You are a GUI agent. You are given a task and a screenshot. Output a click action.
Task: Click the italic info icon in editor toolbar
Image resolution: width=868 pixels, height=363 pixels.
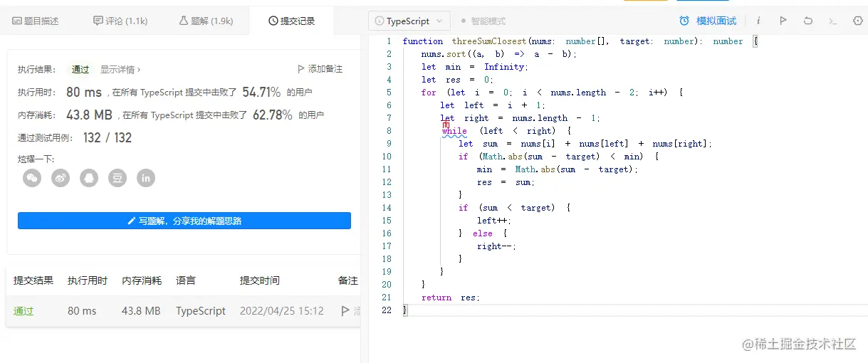click(758, 21)
